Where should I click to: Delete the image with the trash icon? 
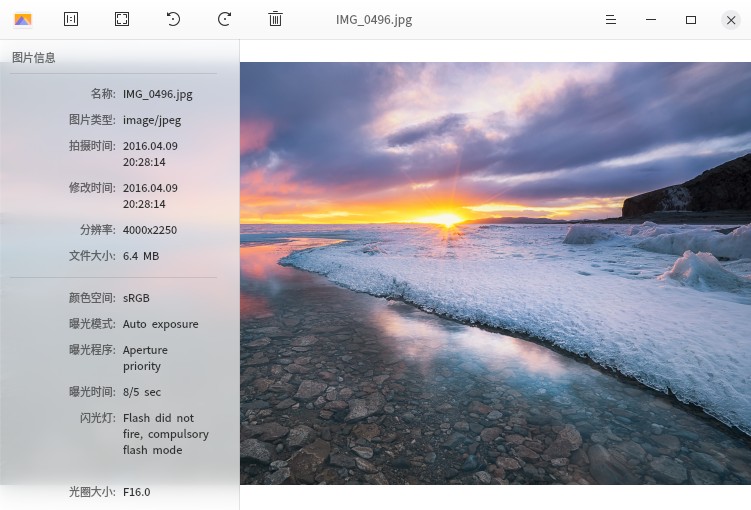point(275,19)
